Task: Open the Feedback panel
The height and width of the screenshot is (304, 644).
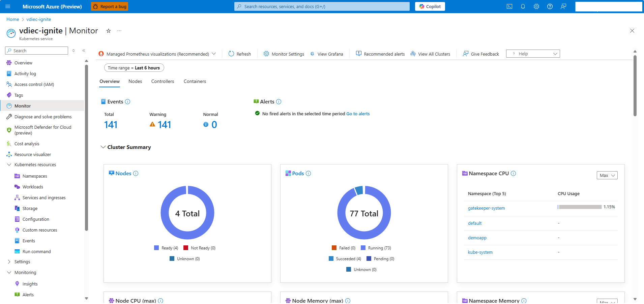Action: [x=563, y=6]
